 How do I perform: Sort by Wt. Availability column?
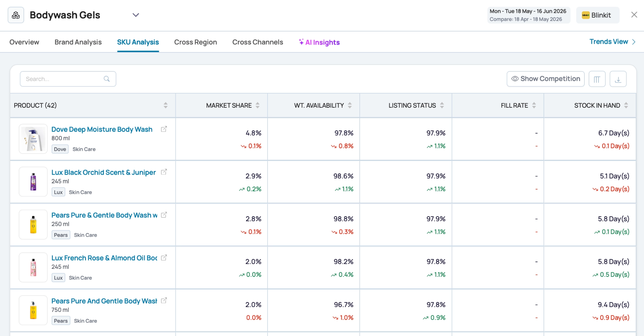click(350, 105)
